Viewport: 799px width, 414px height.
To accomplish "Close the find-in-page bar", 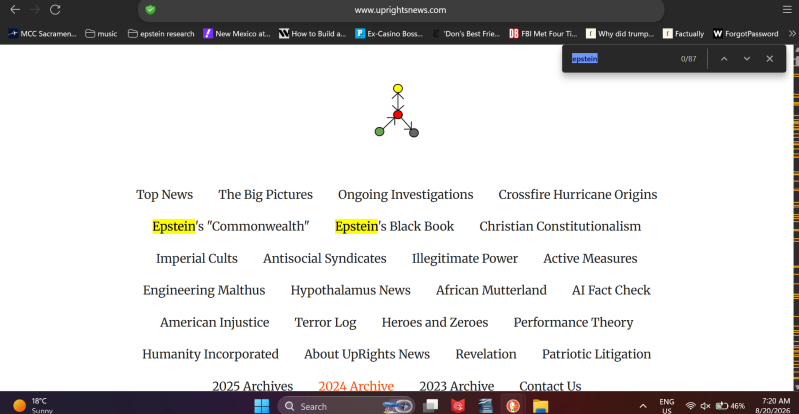I will (769, 59).
